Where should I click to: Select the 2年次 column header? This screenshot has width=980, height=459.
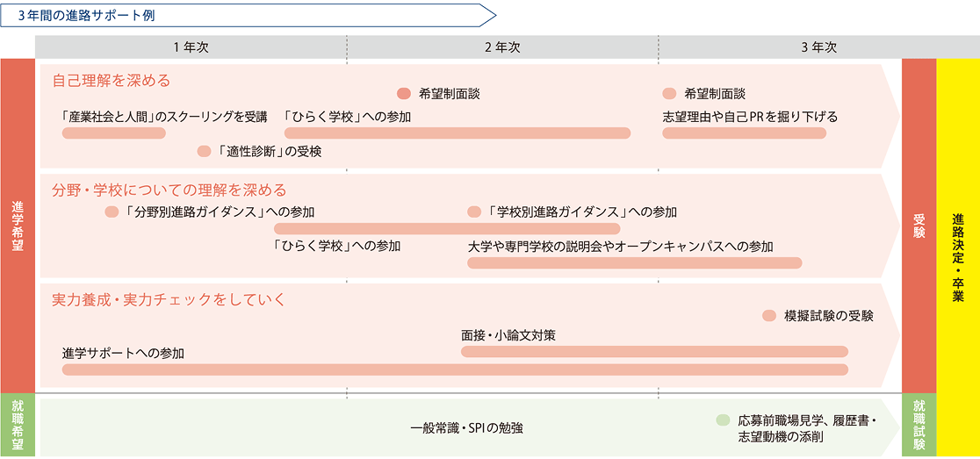(502, 47)
